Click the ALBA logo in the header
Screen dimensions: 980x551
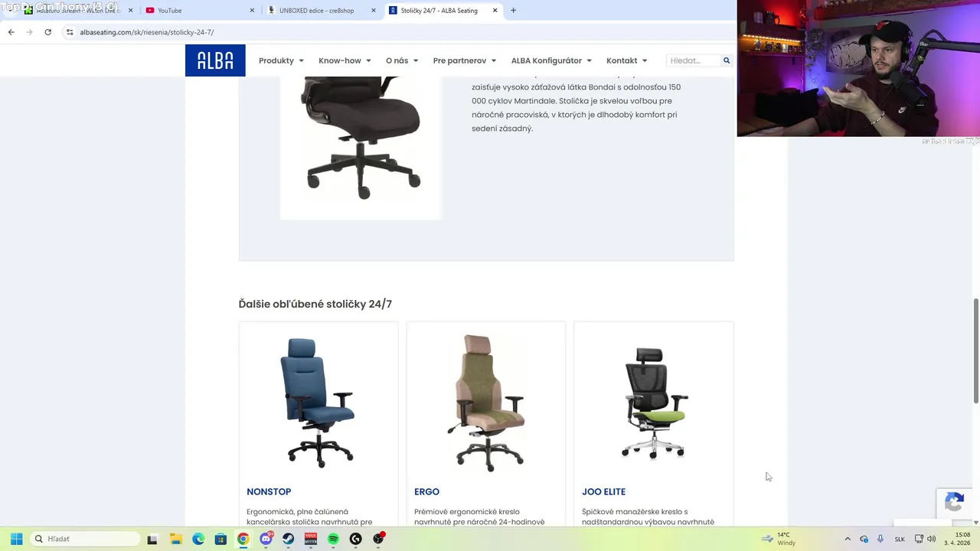pyautogui.click(x=215, y=60)
